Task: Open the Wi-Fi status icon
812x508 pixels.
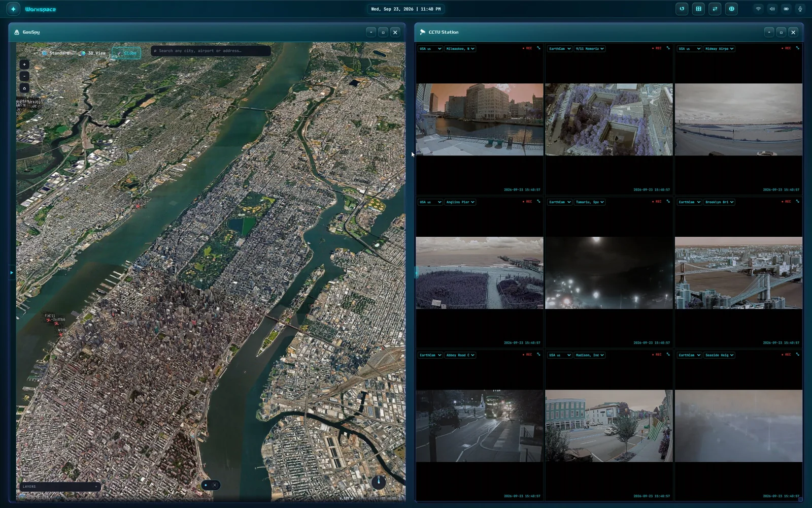Action: point(758,9)
